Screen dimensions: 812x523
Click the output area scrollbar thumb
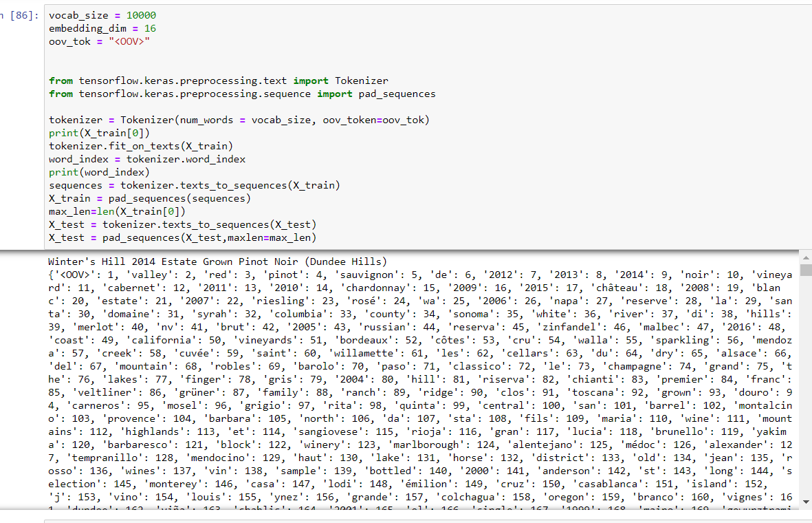click(x=806, y=270)
